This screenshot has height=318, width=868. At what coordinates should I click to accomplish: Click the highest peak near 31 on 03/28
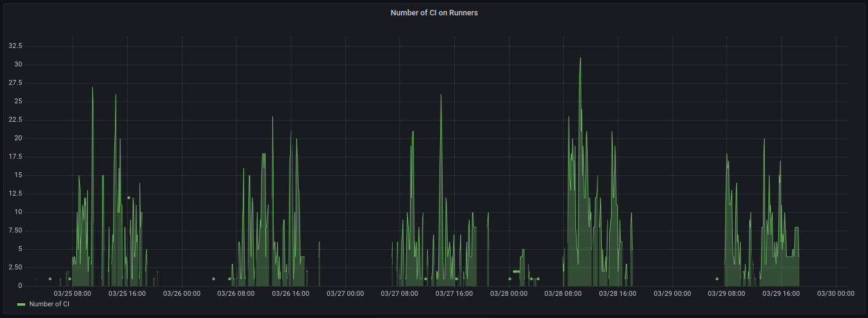pyautogui.click(x=580, y=58)
